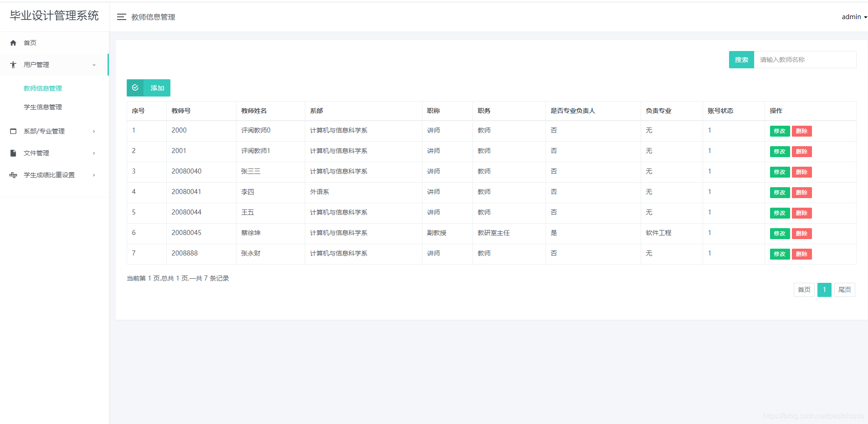Expand the 文件管理 chevron
This screenshot has height=424, width=868.
(94, 153)
